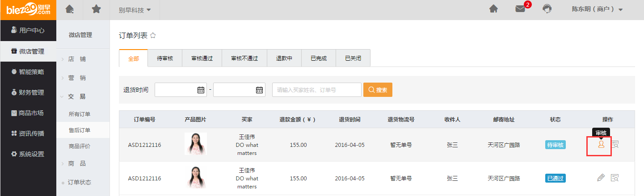Click the 订单编号 column header
Screen dimensions: 644x196
[144, 120]
